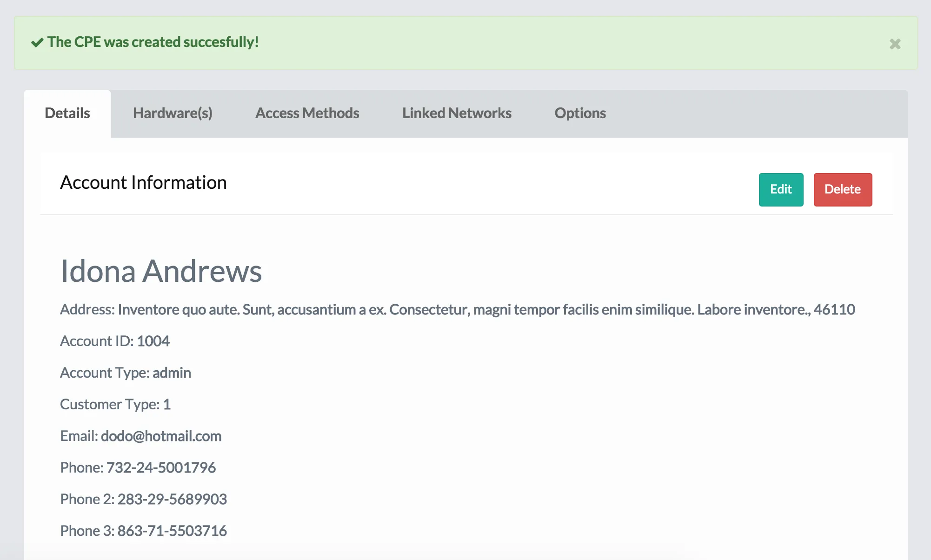Click the Idona Andrews name heading
The height and width of the screenshot is (560, 931).
[x=161, y=271]
